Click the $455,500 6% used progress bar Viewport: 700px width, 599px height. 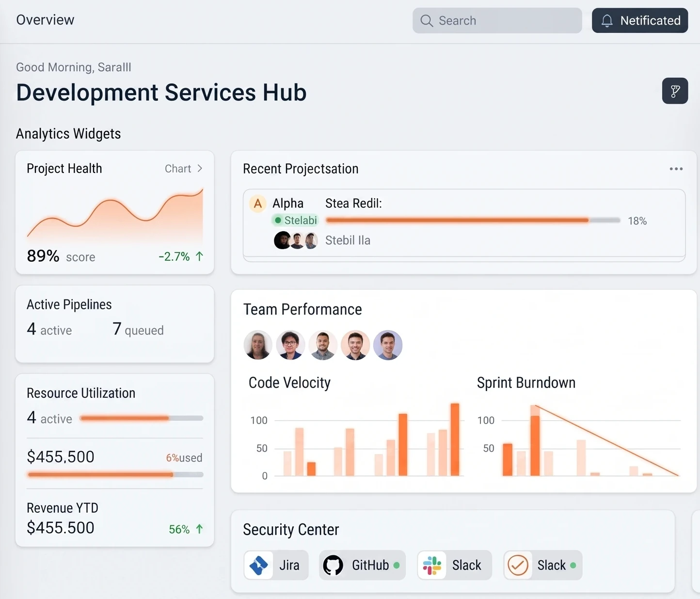tap(115, 474)
